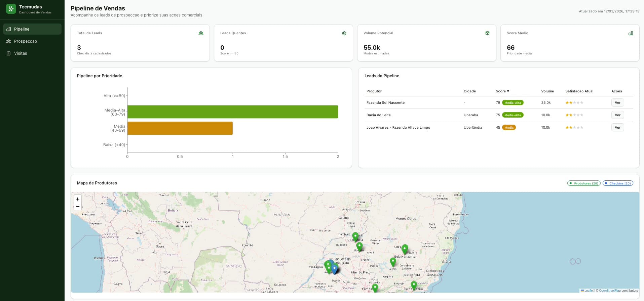Image resolution: width=644 pixels, height=301 pixels.
Task: Select the green marker near Campinas
Action: 375,288
